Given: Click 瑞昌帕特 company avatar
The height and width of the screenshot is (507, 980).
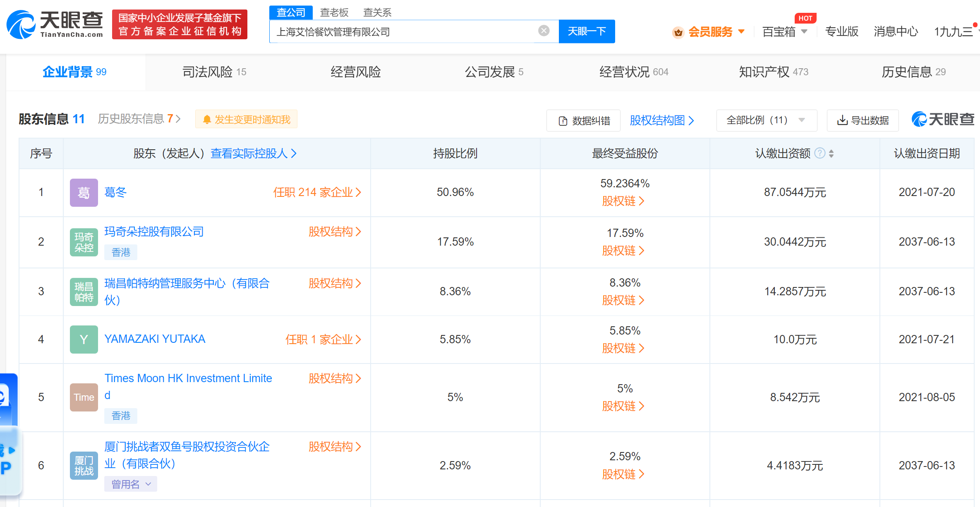Looking at the screenshot, I should point(84,292).
